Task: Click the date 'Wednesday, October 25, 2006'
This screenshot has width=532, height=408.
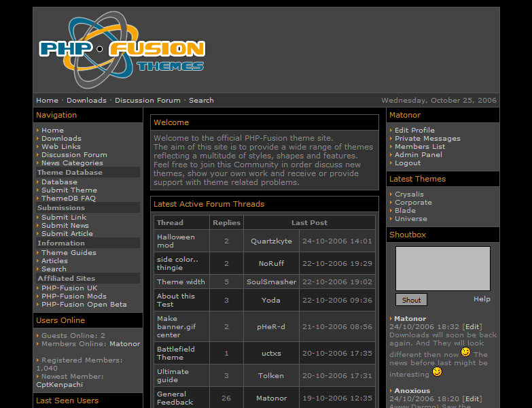Action: 439,101
